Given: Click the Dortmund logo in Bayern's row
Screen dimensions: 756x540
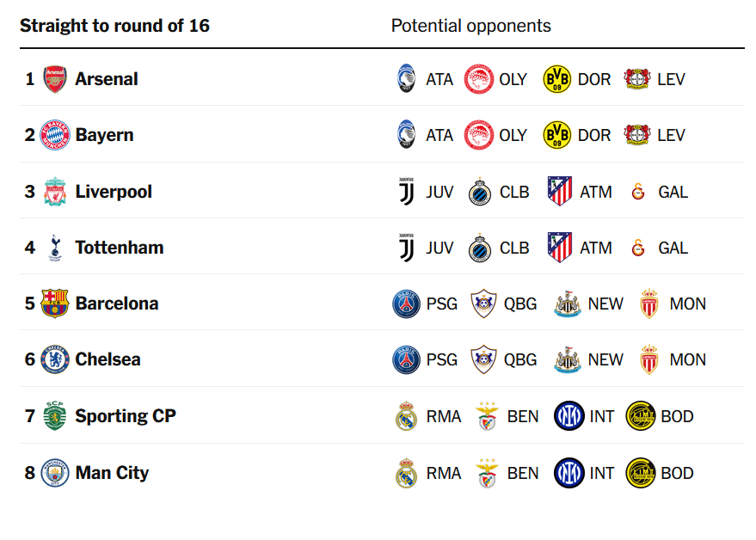Looking at the screenshot, I should [557, 135].
